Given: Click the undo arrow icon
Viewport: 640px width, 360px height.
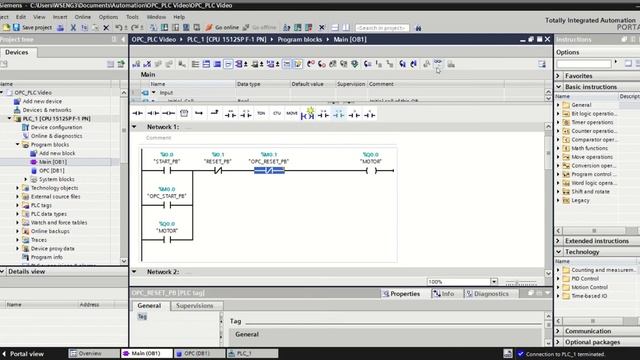Looking at the screenshot, I should (119, 28).
